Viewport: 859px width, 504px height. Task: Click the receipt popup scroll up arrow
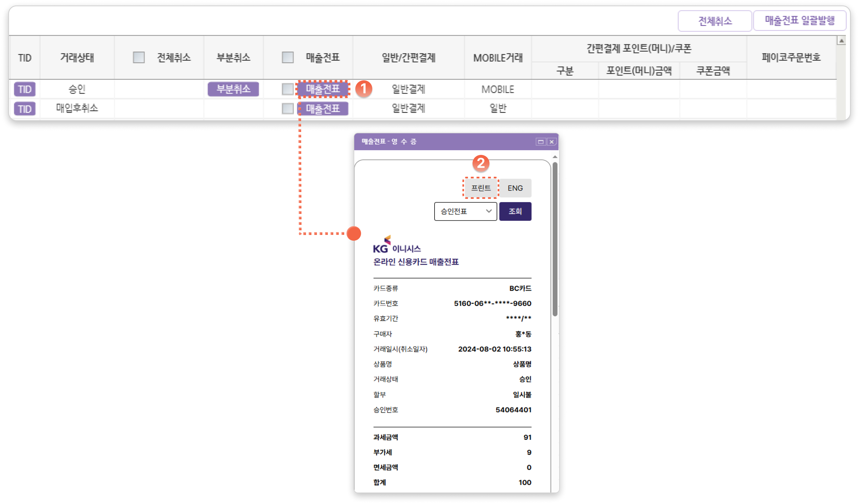[555, 157]
